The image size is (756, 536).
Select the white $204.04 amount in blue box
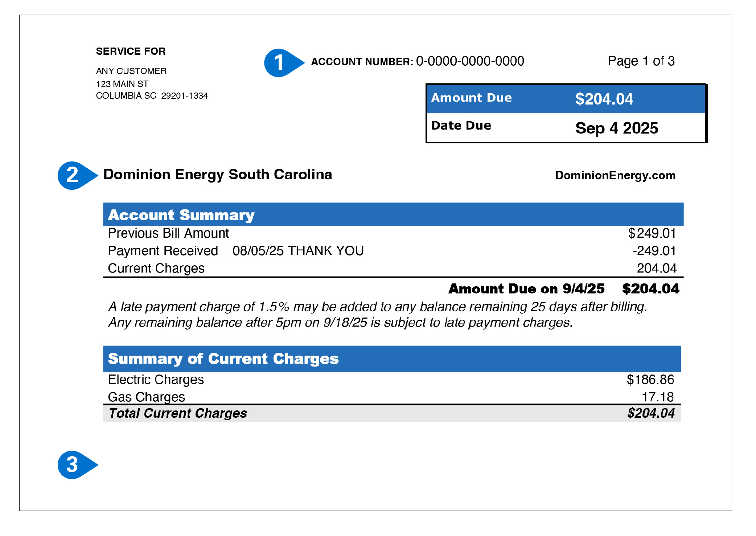point(604,99)
